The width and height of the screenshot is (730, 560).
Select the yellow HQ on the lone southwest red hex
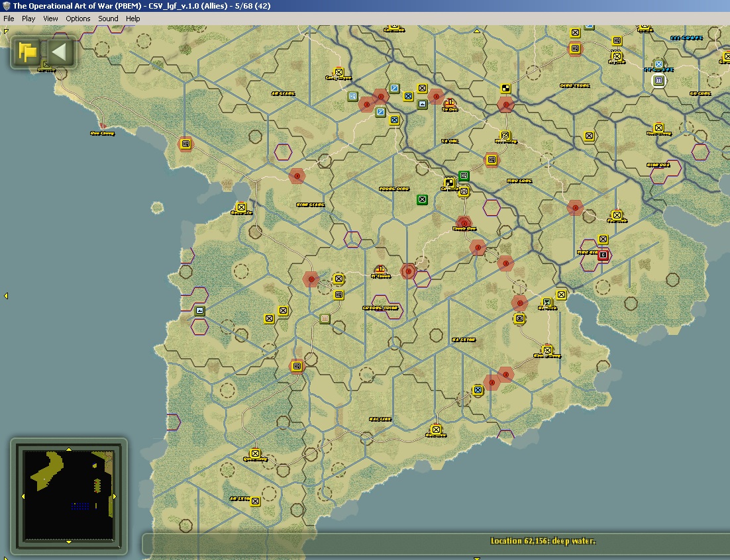(297, 366)
